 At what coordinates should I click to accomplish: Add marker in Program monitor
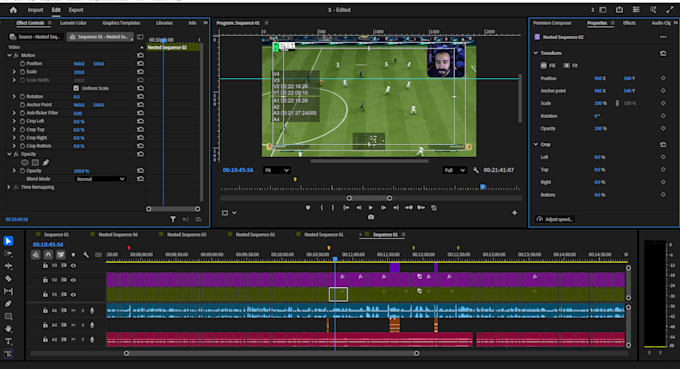tap(308, 208)
